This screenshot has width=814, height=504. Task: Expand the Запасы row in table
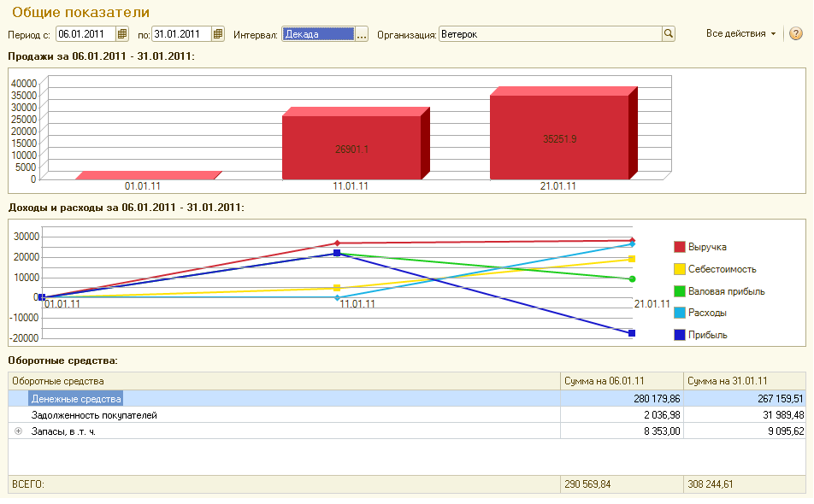[x=18, y=431]
